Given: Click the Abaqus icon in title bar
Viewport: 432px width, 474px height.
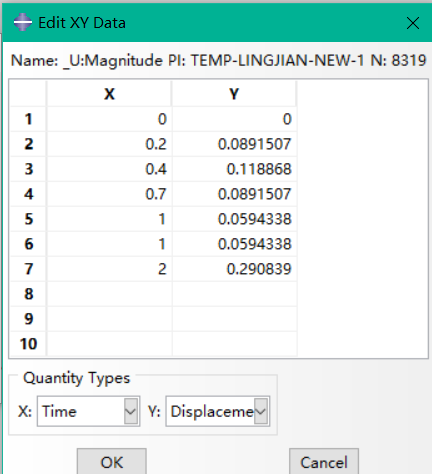Looking at the screenshot, I should pyautogui.click(x=23, y=22).
